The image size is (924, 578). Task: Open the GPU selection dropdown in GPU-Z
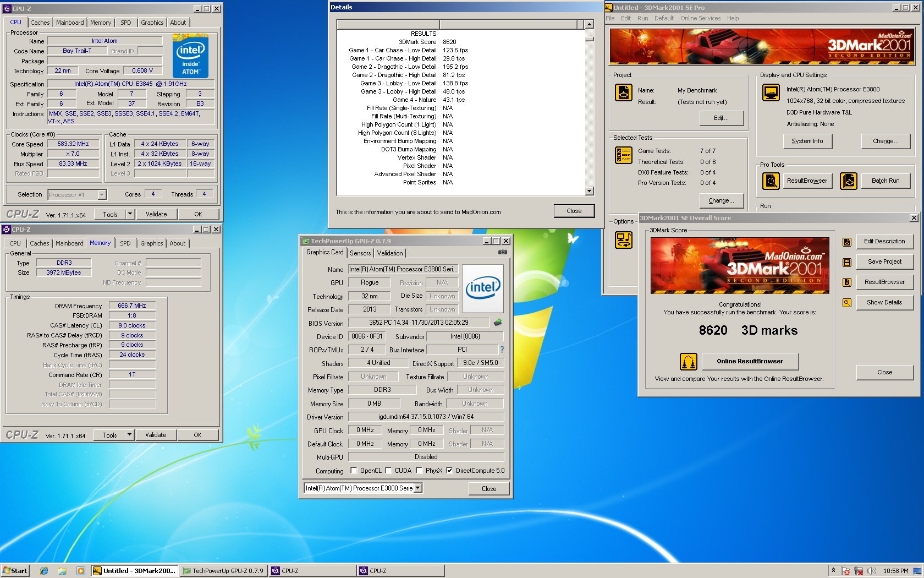point(418,488)
